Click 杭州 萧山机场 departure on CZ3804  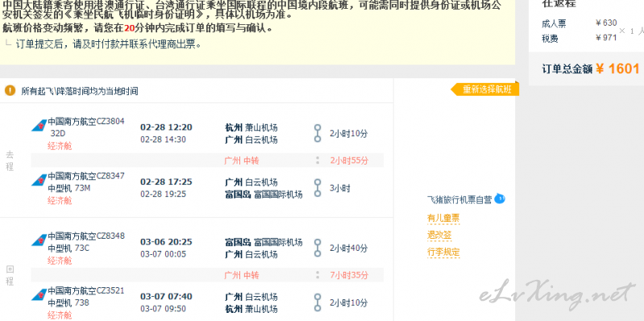251,127
